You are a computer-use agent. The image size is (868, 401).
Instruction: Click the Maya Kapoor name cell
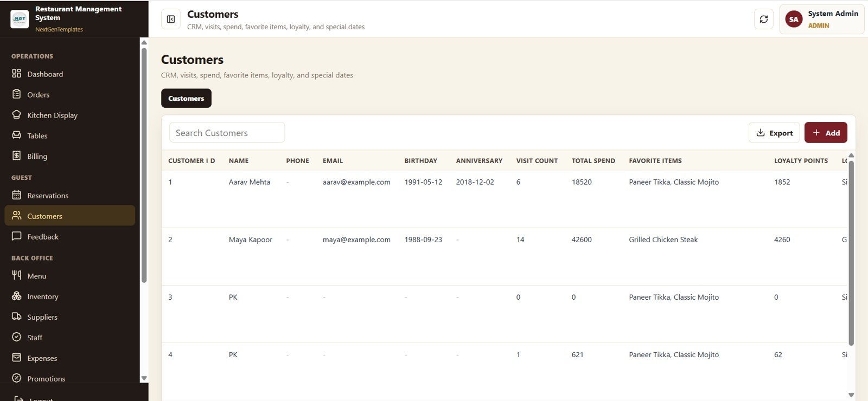[251, 240]
